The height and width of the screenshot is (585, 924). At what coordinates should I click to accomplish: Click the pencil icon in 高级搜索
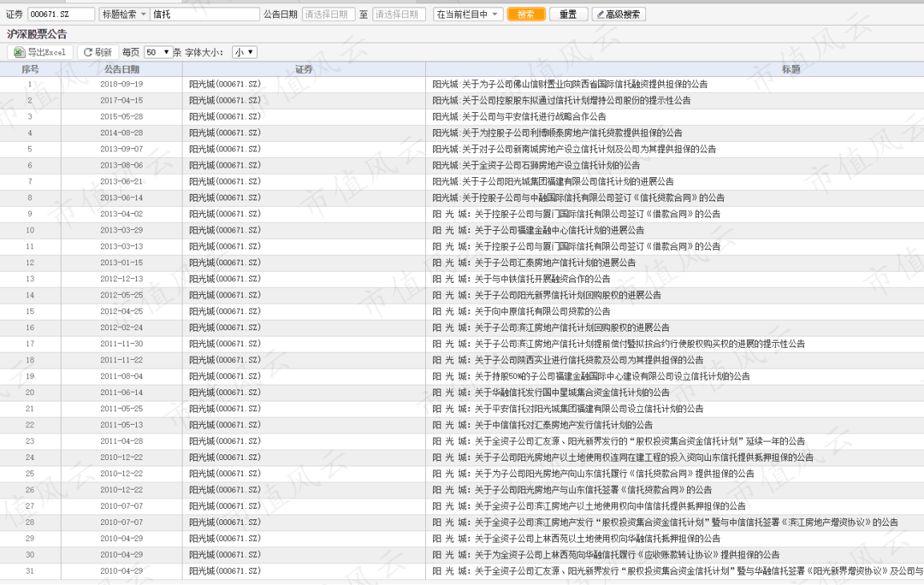tap(601, 14)
